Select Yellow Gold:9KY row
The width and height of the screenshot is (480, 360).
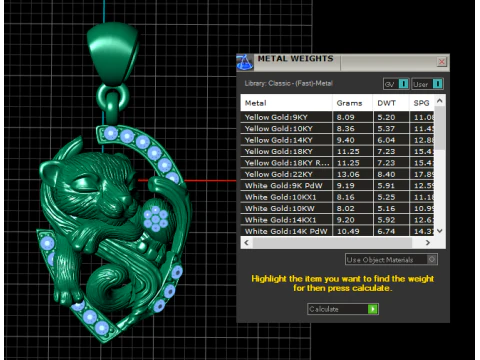point(337,117)
